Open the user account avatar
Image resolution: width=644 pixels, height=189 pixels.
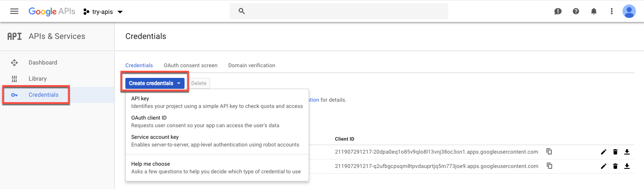(629, 11)
